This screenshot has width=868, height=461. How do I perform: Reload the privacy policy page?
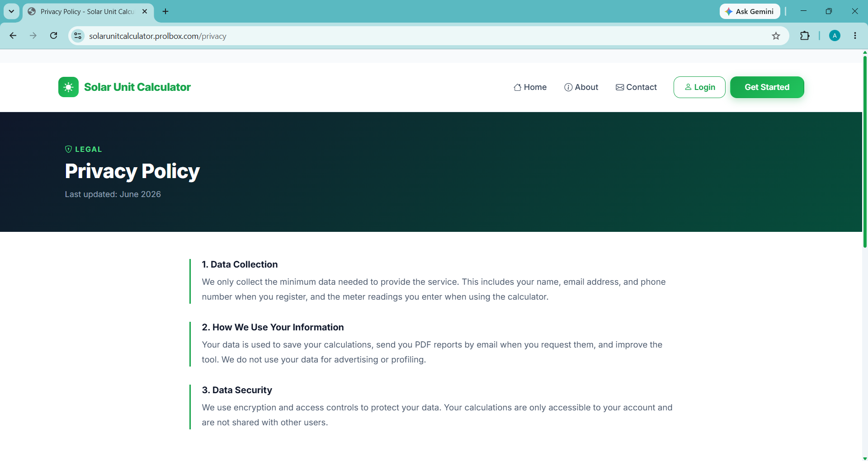coord(53,36)
